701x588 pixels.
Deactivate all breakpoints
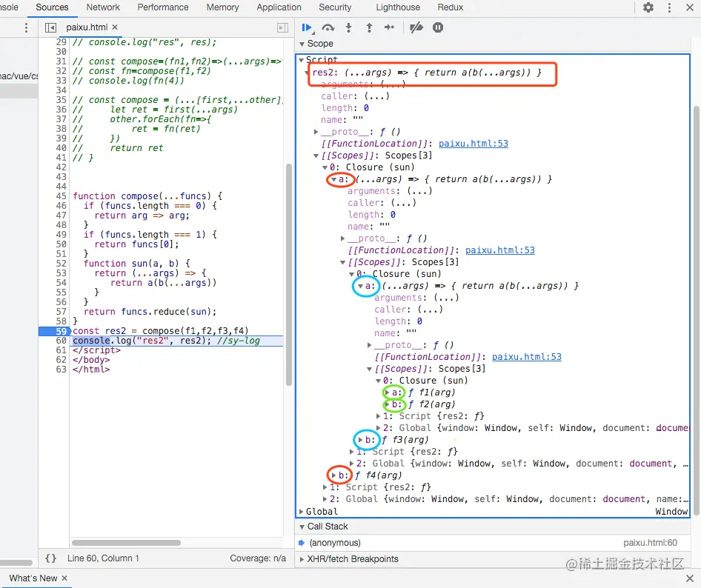tap(416, 27)
